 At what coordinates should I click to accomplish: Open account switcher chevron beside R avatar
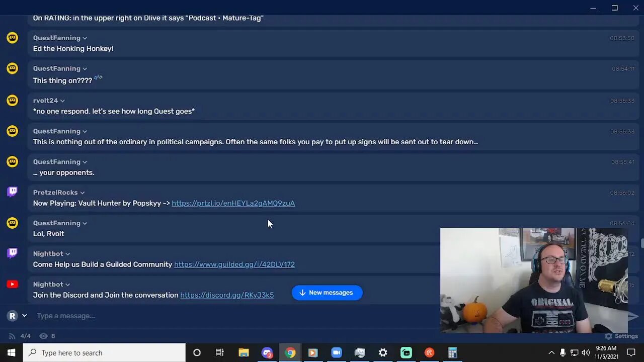tap(24, 316)
